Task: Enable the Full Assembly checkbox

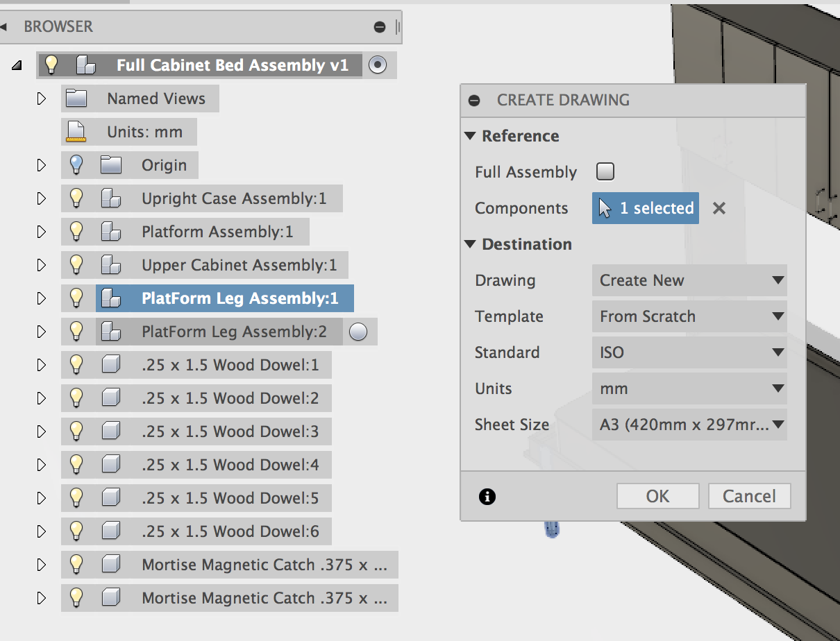Action: coord(605,171)
